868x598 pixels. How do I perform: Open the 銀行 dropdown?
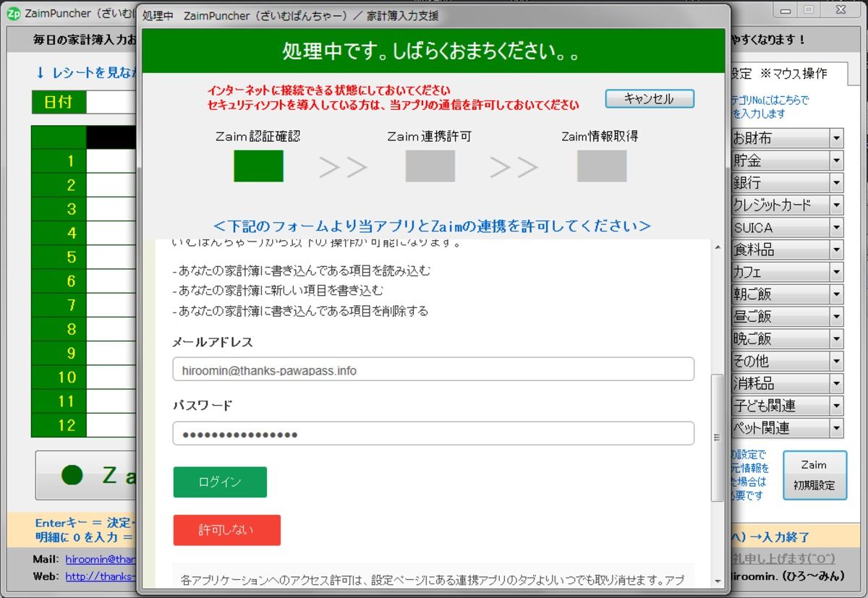pos(836,183)
